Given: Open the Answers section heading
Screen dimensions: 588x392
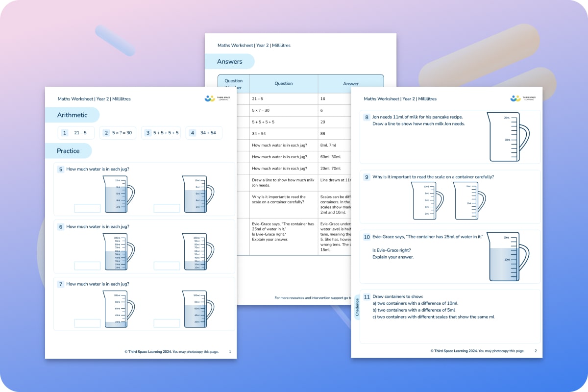Looking at the screenshot, I should click(230, 61).
